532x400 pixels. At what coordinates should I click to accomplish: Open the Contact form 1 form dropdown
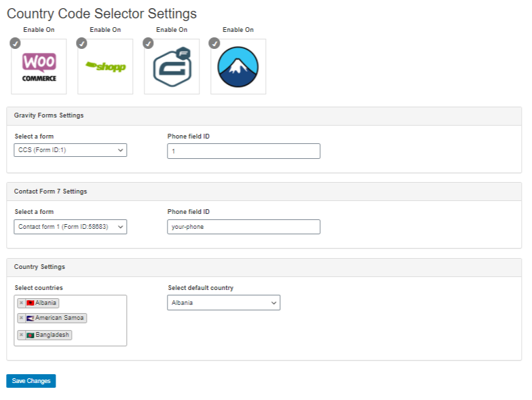[x=71, y=227]
